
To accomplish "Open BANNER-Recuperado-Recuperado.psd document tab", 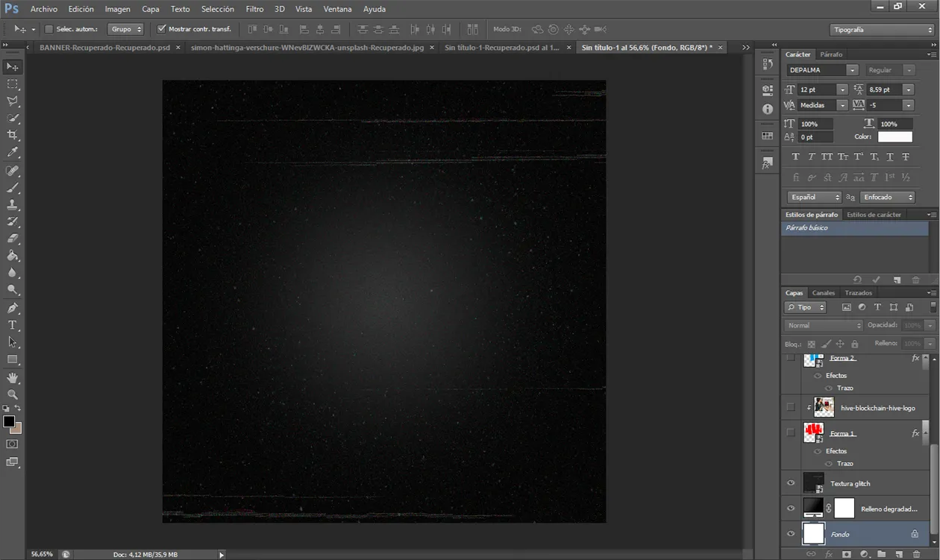I will pos(105,47).
